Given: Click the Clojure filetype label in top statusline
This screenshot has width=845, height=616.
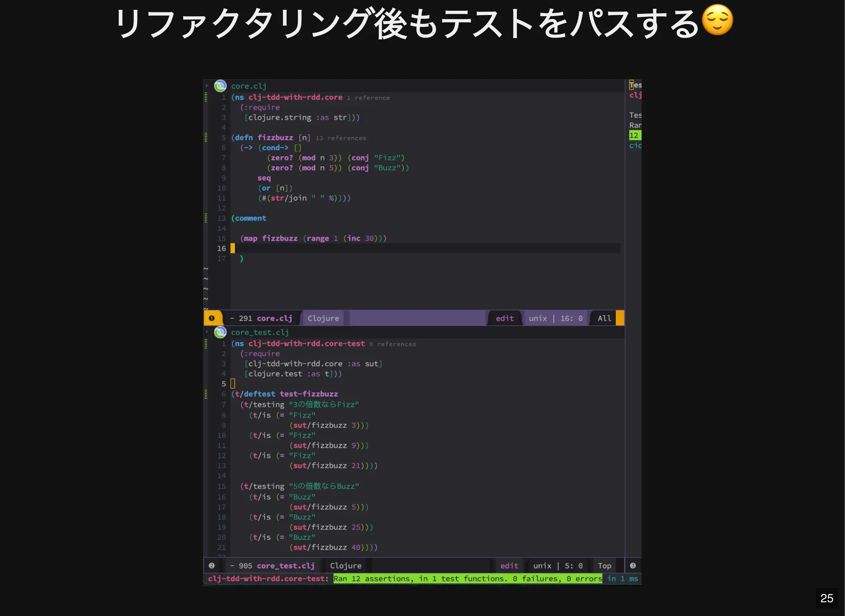Looking at the screenshot, I should pyautogui.click(x=323, y=318).
